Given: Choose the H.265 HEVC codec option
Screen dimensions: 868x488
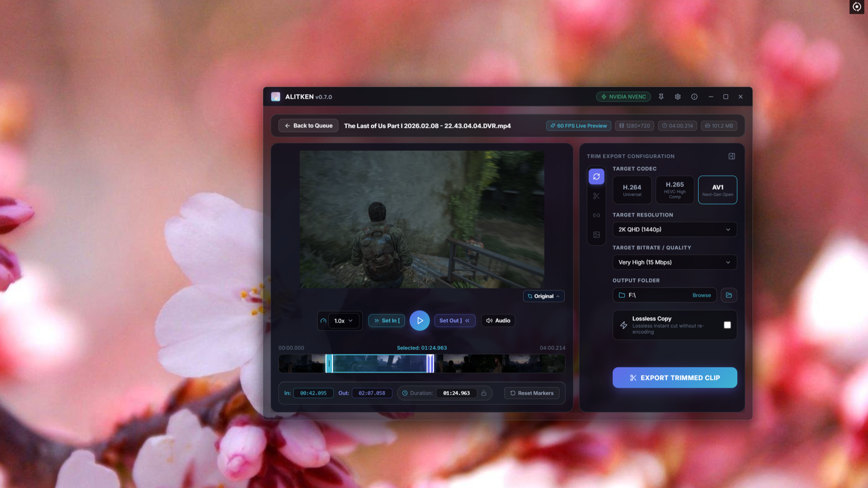Looking at the screenshot, I should (675, 190).
